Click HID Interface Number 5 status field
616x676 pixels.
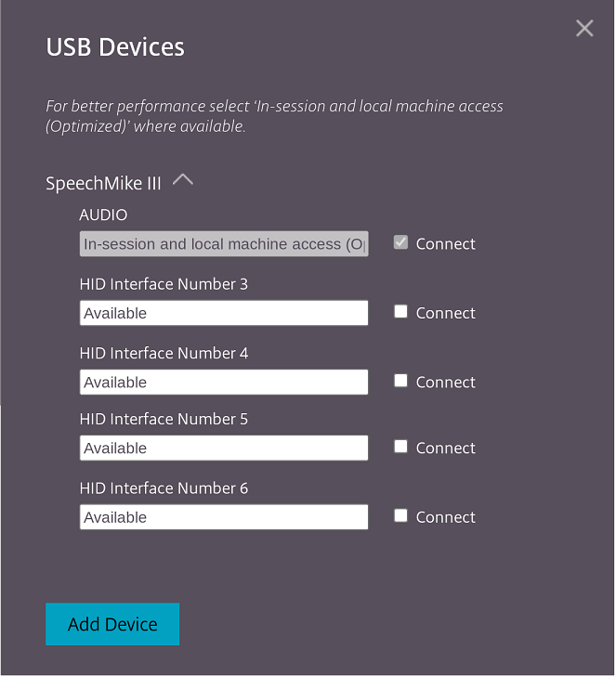pyautogui.click(x=224, y=448)
